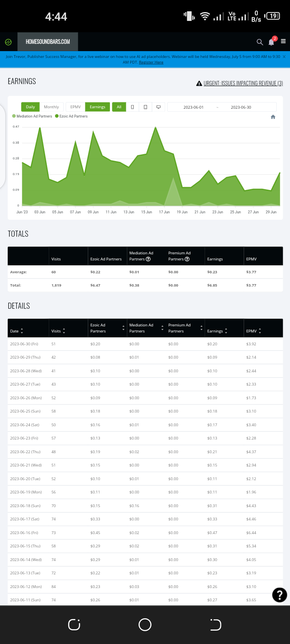The height and width of the screenshot is (644, 290).
Task: Follow the Register Here link
Action: (151, 62)
